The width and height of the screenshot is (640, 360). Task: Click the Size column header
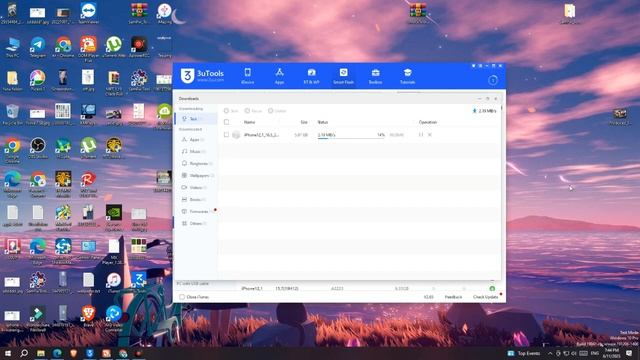point(304,122)
